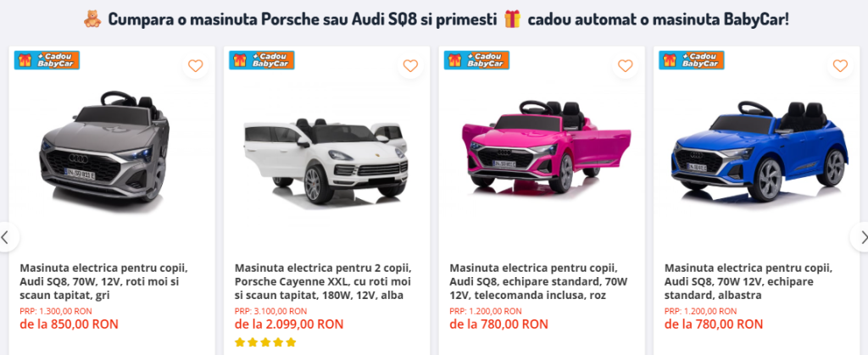Save the blue Audi SQ8 to the wishlist
This screenshot has width=868, height=355.
pos(840,66)
